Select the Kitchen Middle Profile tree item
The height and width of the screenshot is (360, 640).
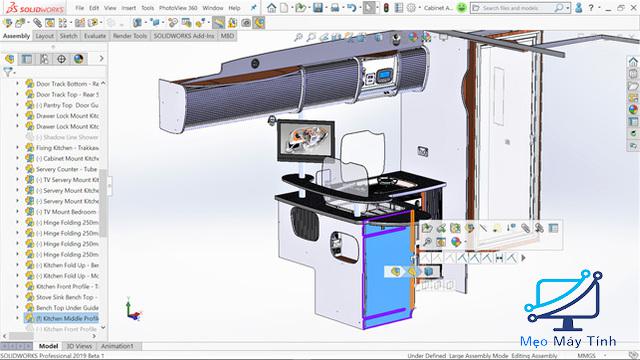click(61, 318)
